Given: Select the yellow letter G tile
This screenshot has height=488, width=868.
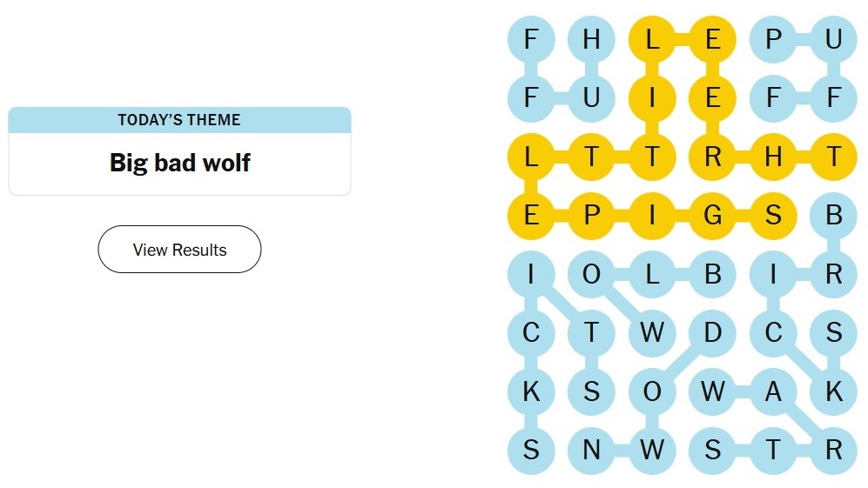Looking at the screenshot, I should (x=712, y=215).
